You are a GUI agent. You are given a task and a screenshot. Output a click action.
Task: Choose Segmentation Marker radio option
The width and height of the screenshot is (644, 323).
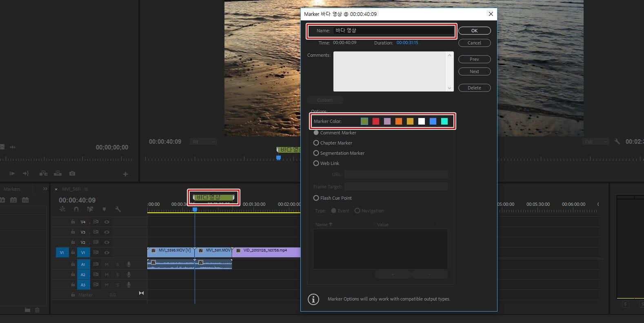tap(316, 153)
